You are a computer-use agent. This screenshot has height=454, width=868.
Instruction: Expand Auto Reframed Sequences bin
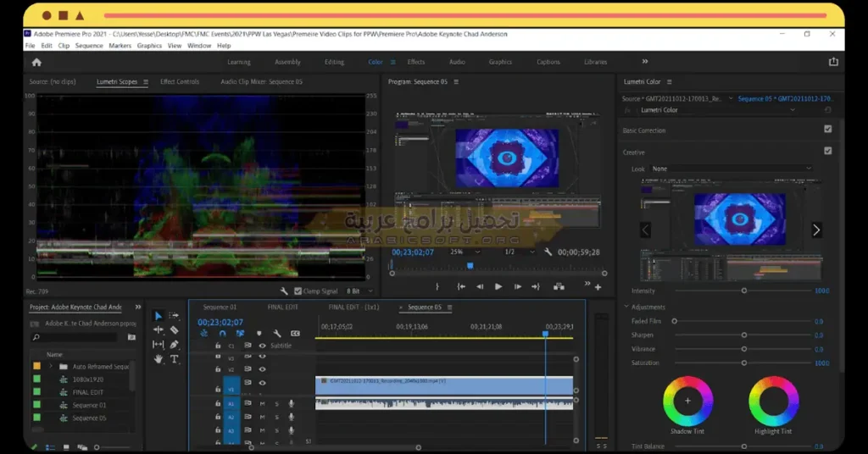point(50,366)
